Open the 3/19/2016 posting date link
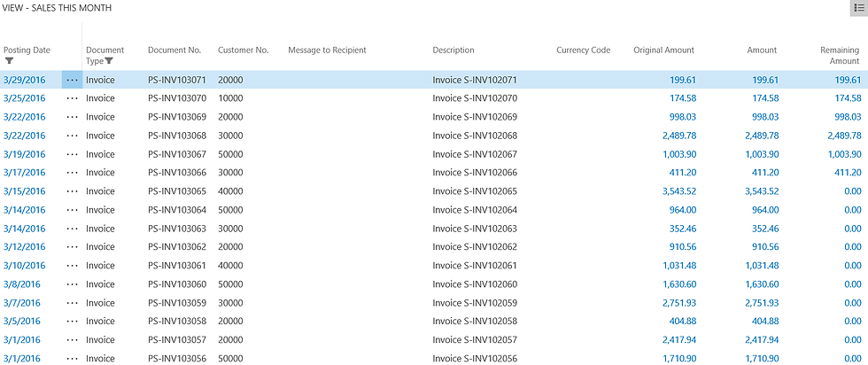This screenshot has width=868, height=365. pyautogui.click(x=25, y=154)
